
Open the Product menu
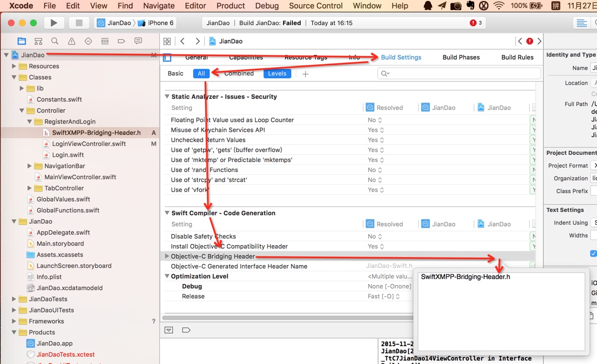point(231,6)
